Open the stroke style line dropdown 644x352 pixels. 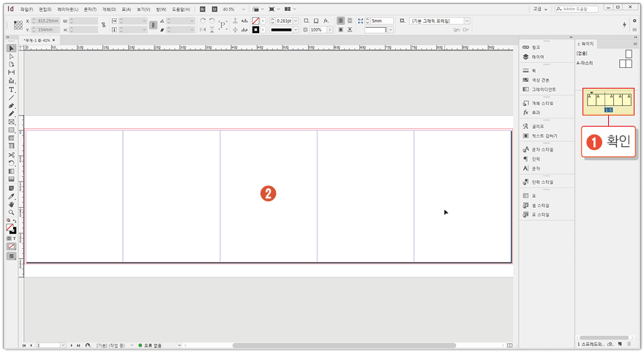296,29
